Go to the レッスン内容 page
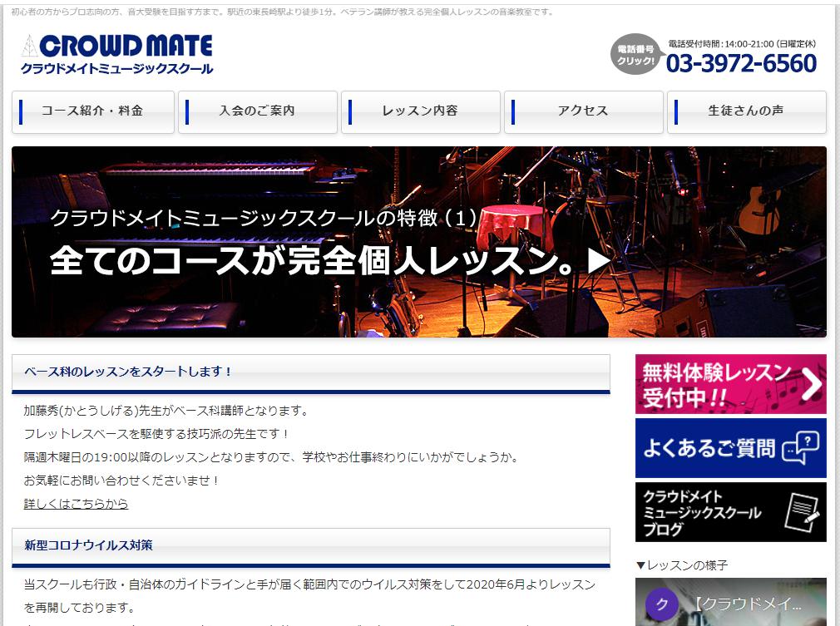 click(419, 111)
